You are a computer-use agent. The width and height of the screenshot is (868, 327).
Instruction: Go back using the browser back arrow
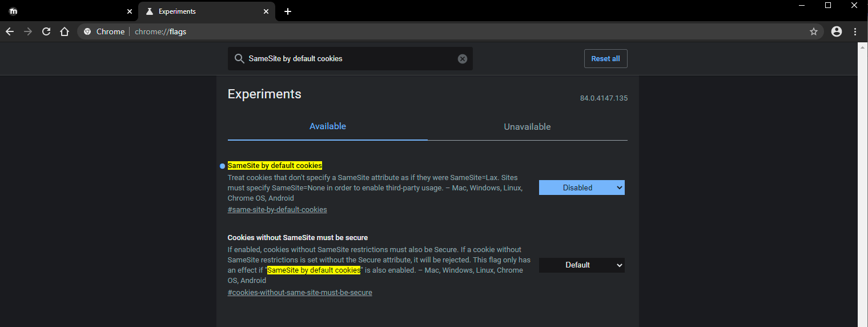tap(10, 31)
